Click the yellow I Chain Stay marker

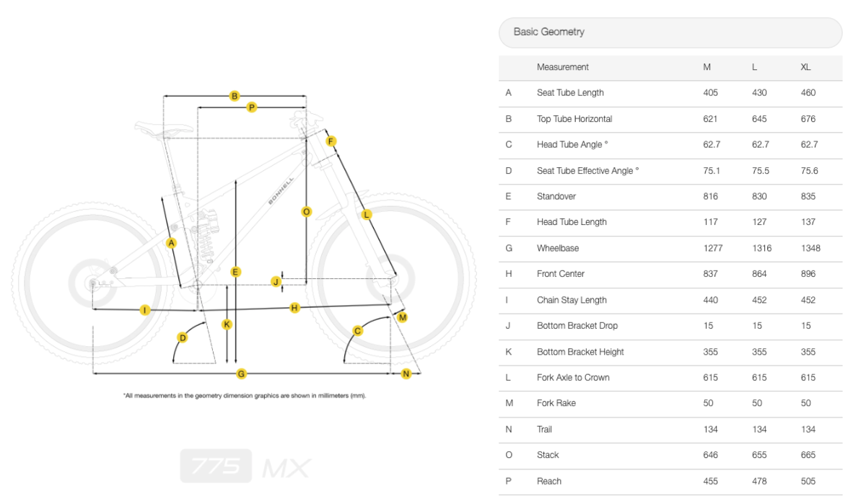[145, 310]
